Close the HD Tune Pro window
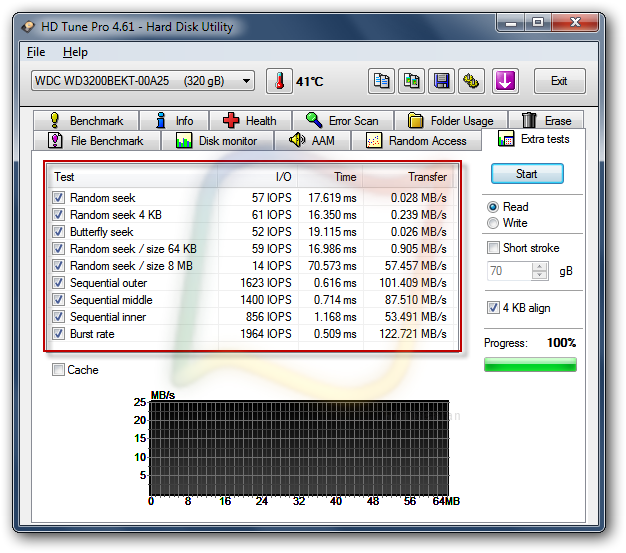The image size is (626, 553). (x=575, y=23)
